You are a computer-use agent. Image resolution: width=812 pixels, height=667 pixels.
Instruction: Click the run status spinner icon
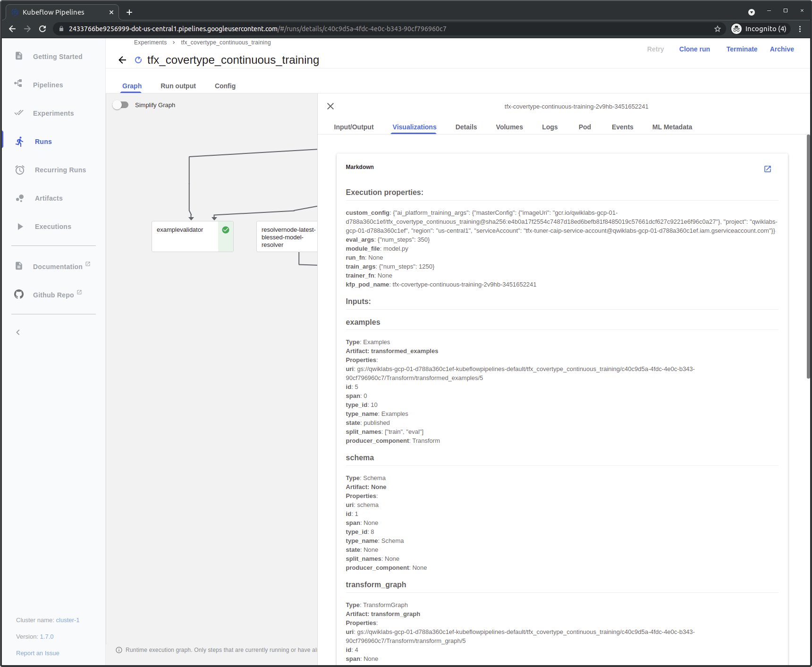tap(138, 60)
